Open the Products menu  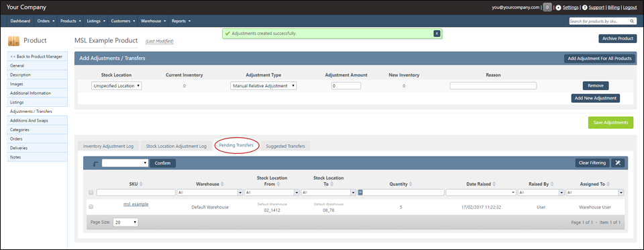70,21
